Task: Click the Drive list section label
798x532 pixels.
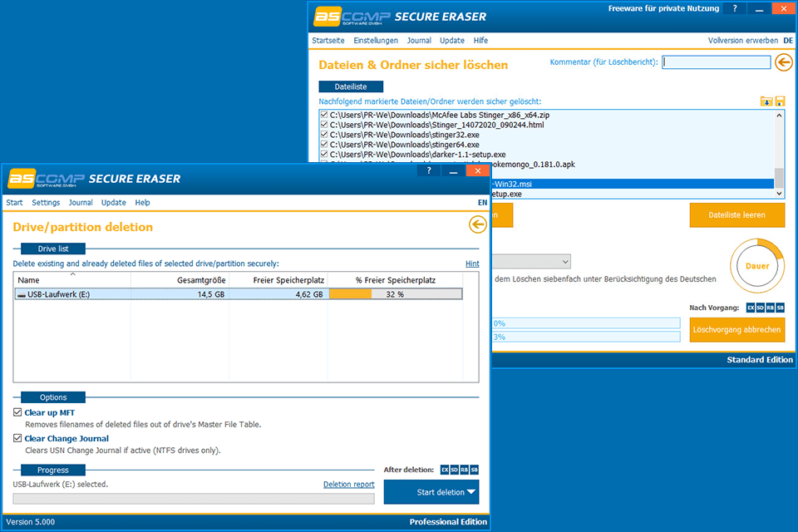Action: point(53,249)
